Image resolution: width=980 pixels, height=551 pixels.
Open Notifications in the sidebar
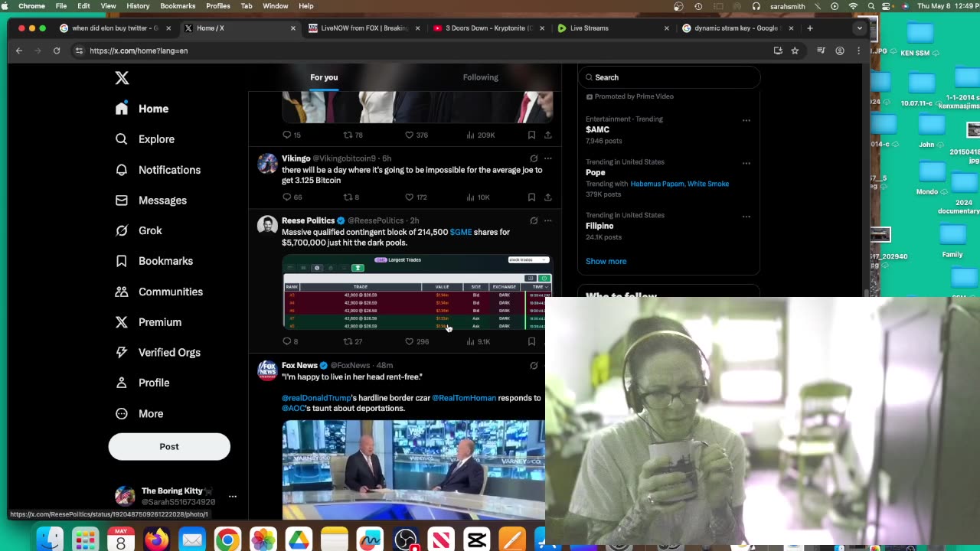click(x=158, y=170)
